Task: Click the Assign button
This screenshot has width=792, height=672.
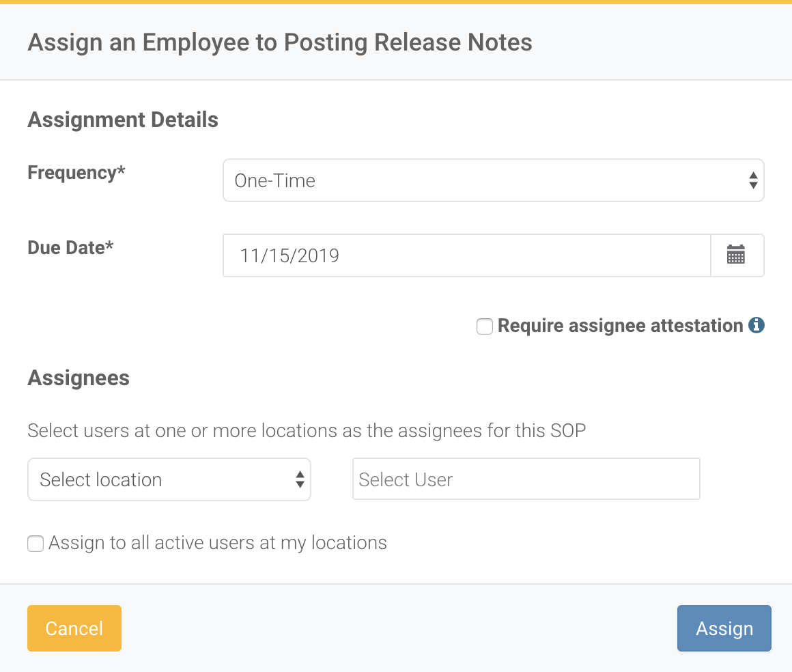Action: (724, 628)
